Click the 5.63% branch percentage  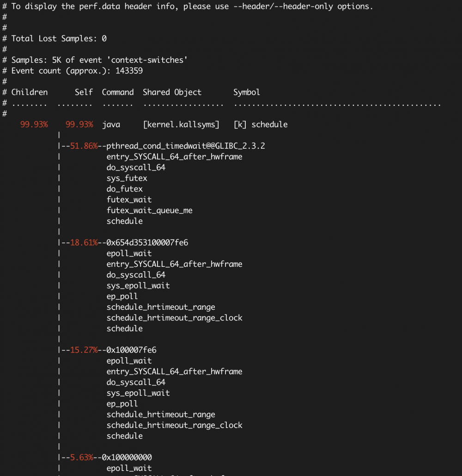pyautogui.click(x=81, y=458)
